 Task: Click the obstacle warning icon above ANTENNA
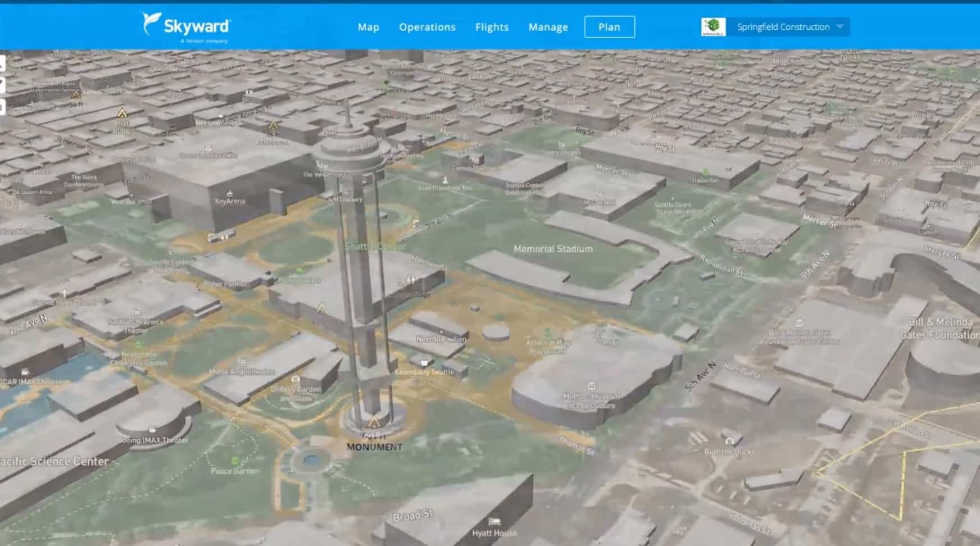tap(273, 126)
